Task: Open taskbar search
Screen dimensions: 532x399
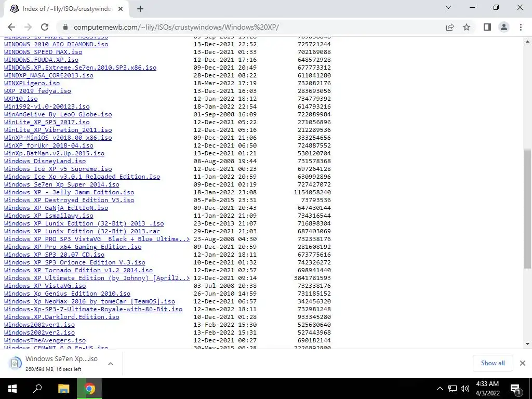Action: click(x=37, y=389)
